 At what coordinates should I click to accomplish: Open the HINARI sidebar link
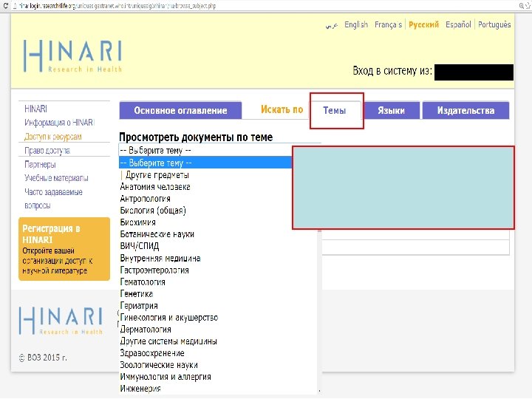[35, 109]
